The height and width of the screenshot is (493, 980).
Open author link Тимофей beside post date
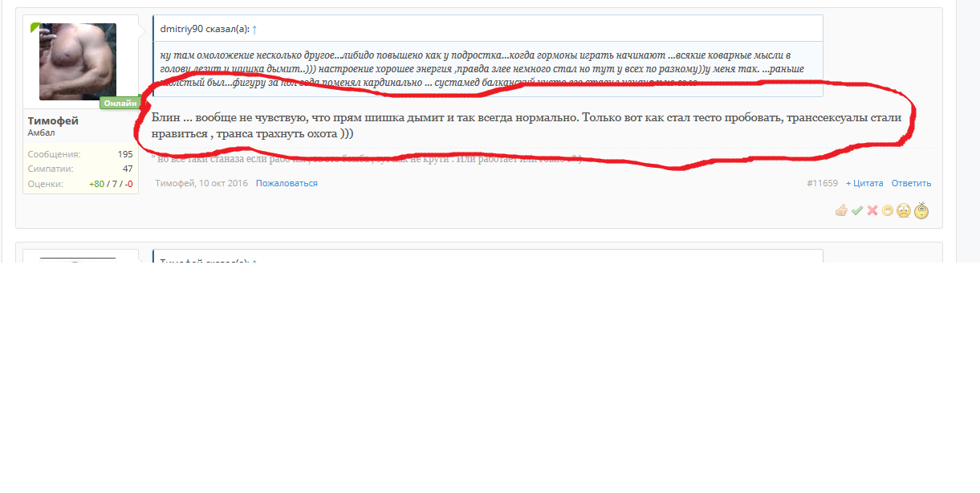(x=174, y=183)
